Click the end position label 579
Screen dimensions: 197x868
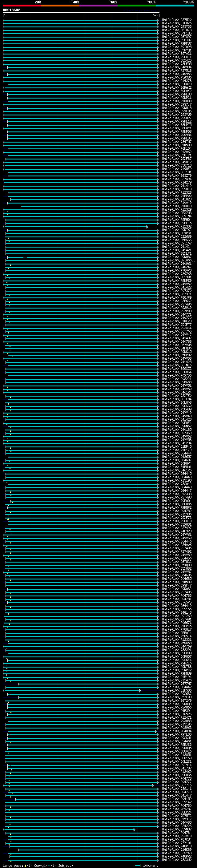click(155, 15)
